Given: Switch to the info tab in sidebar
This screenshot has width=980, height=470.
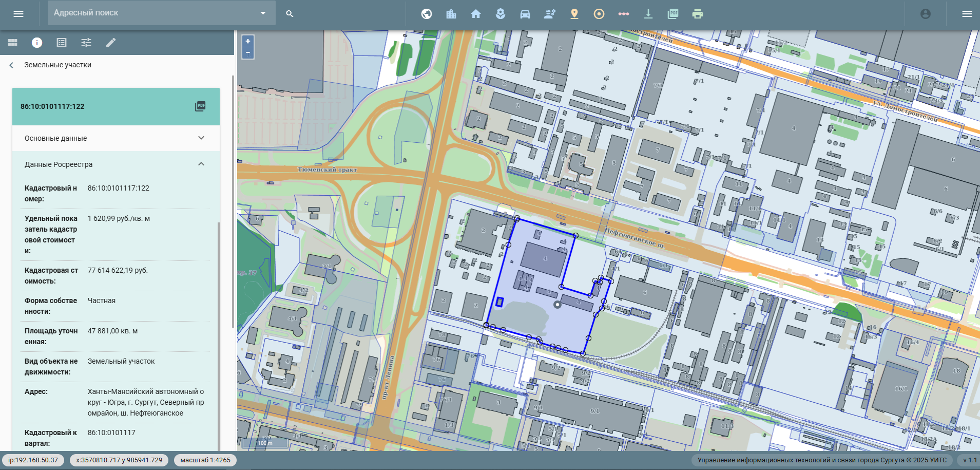Looking at the screenshot, I should (37, 43).
